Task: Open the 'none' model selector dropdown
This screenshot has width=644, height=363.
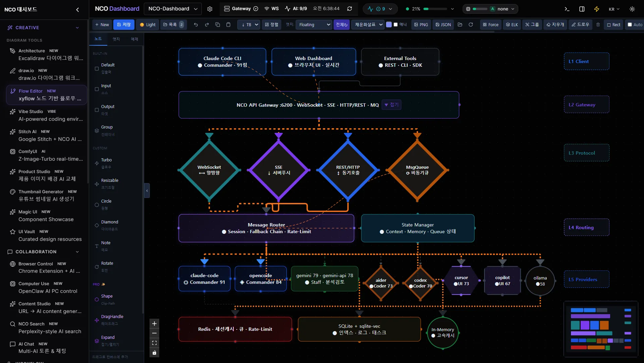Action: pyautogui.click(x=490, y=9)
